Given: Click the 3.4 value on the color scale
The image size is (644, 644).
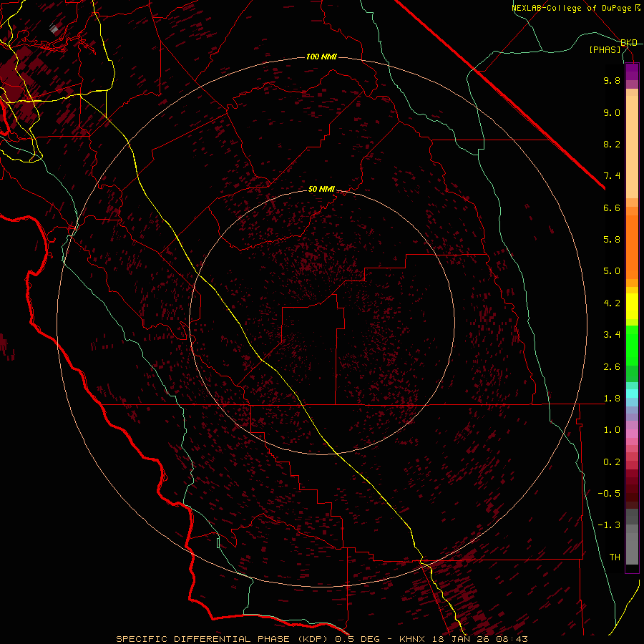Looking at the screenshot, I should point(612,335).
